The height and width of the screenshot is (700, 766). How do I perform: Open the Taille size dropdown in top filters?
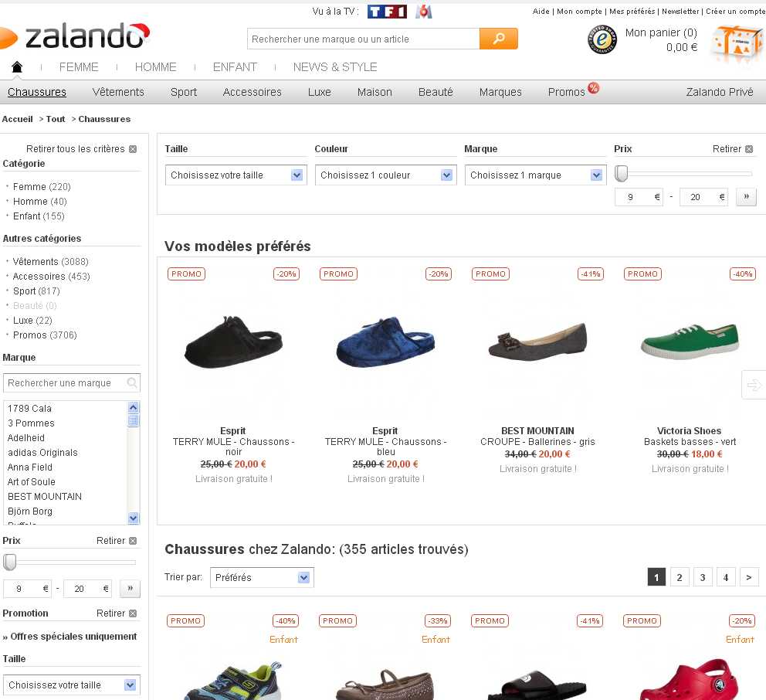(x=236, y=175)
